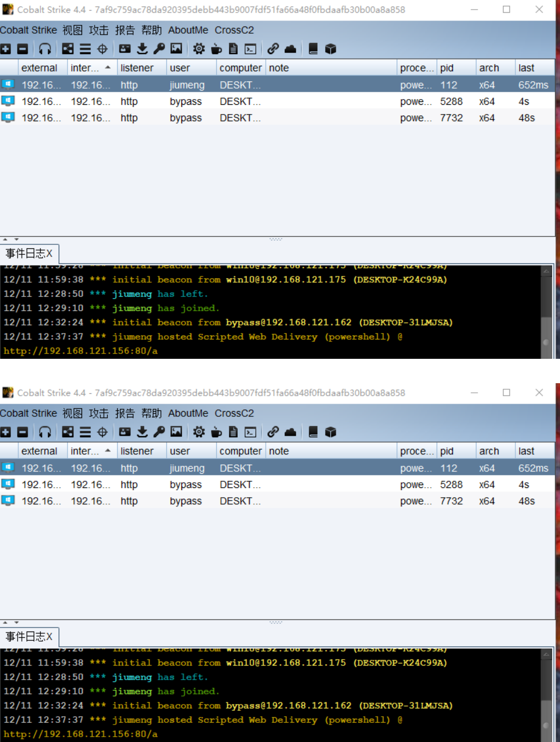
Task: Click expand-down split arrow in bottom window
Action: click(16, 622)
